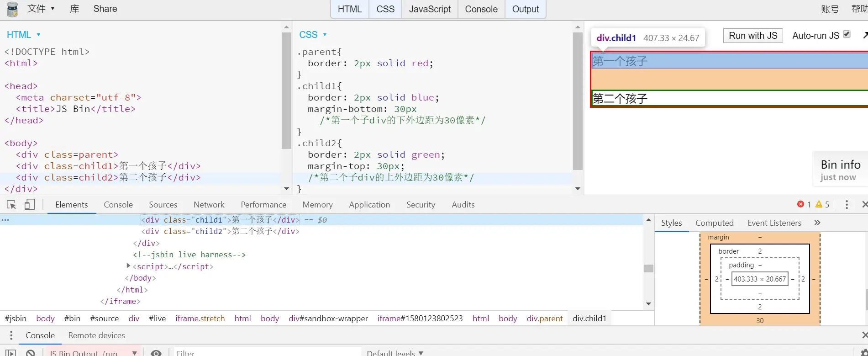
Task: Click the HTML editor vertical scrollbar
Action: tap(286, 90)
